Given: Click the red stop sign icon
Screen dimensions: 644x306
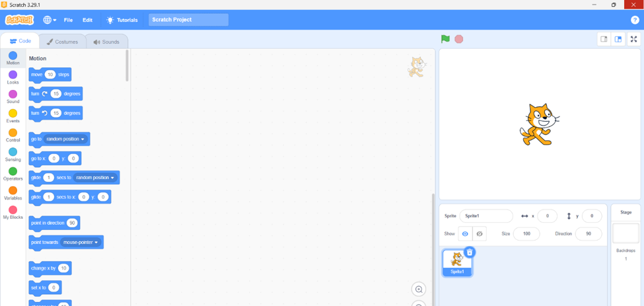Looking at the screenshot, I should [459, 39].
